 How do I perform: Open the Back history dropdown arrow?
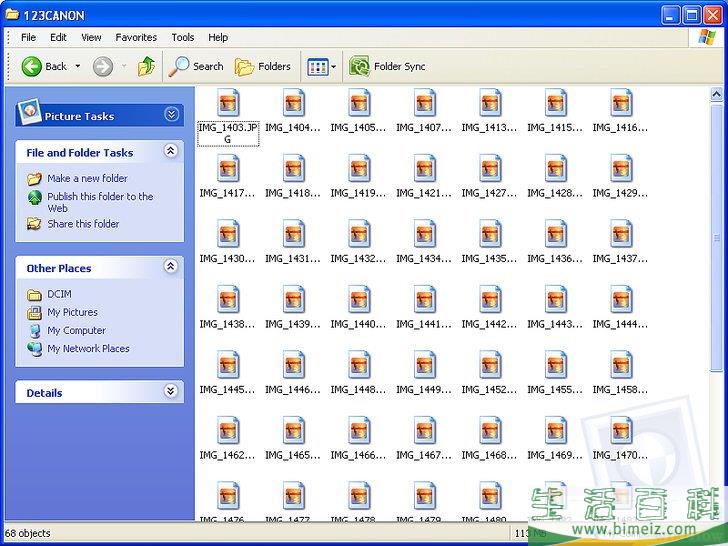78,67
